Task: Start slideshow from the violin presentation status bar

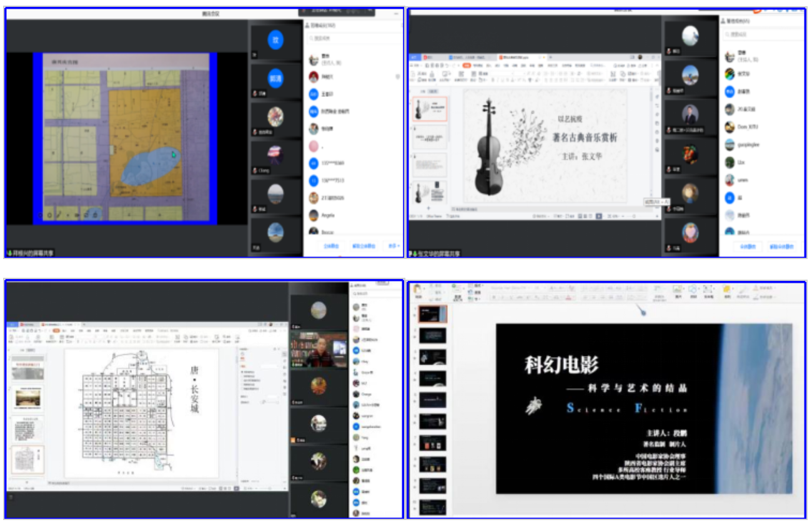Action: (598, 216)
